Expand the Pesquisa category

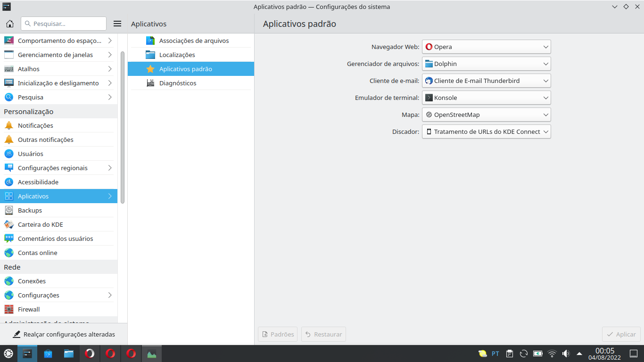(x=58, y=97)
